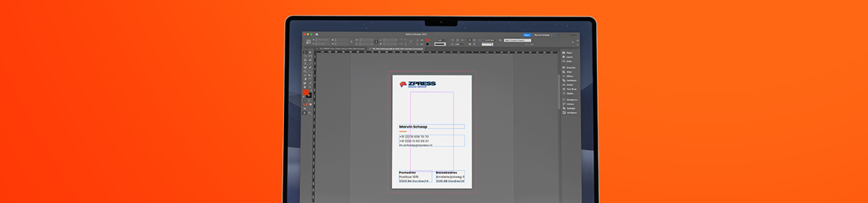Open the Swatches panel

pyautogui.click(x=570, y=68)
